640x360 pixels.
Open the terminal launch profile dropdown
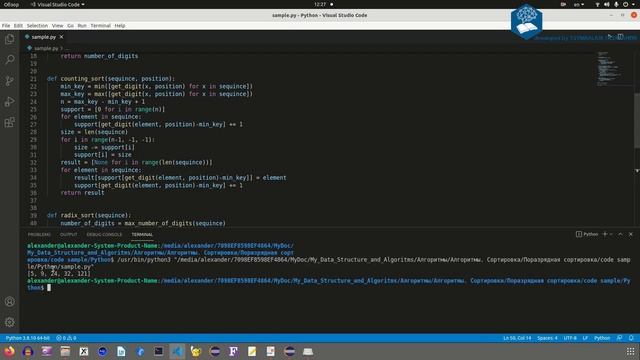click(x=611, y=234)
